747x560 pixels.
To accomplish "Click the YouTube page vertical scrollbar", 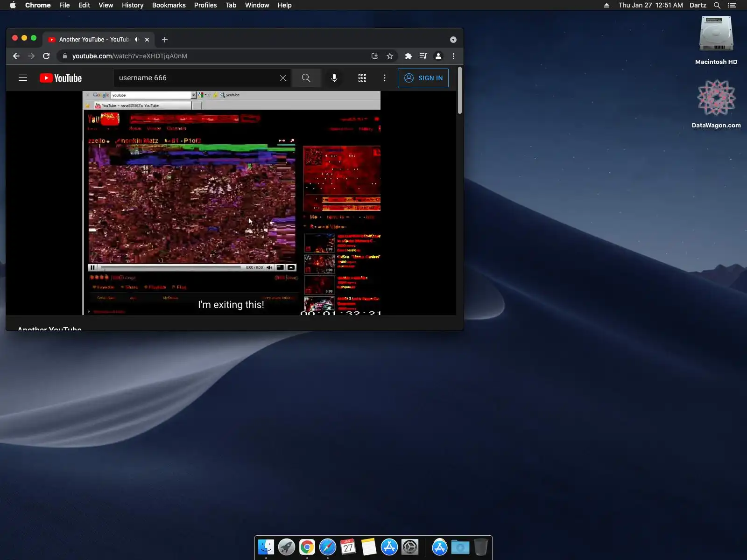I will point(460,91).
